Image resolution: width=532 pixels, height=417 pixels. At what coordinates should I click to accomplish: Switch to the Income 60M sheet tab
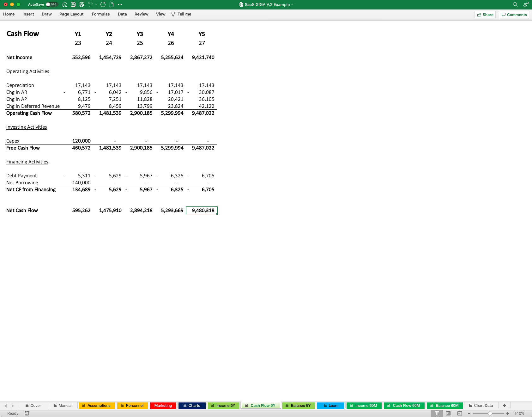coord(364,406)
